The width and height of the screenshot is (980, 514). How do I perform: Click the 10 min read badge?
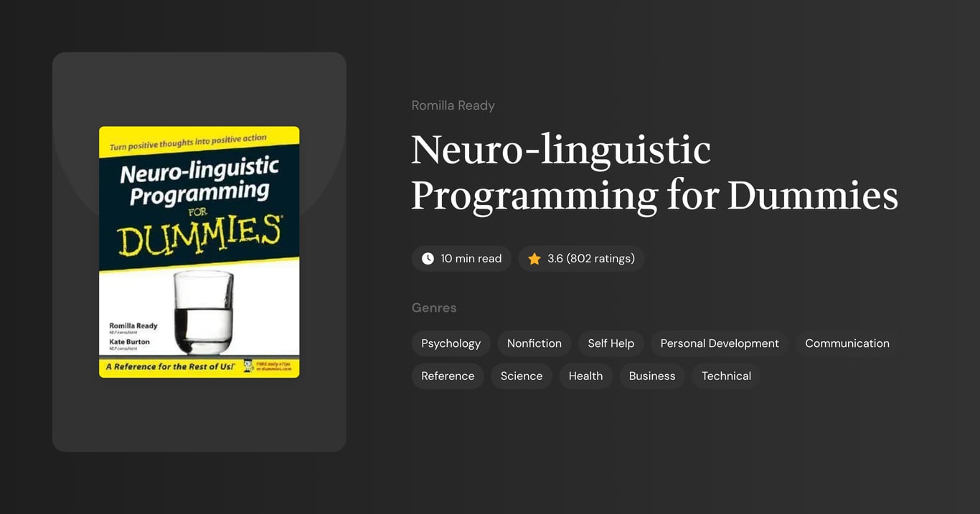[x=461, y=258]
